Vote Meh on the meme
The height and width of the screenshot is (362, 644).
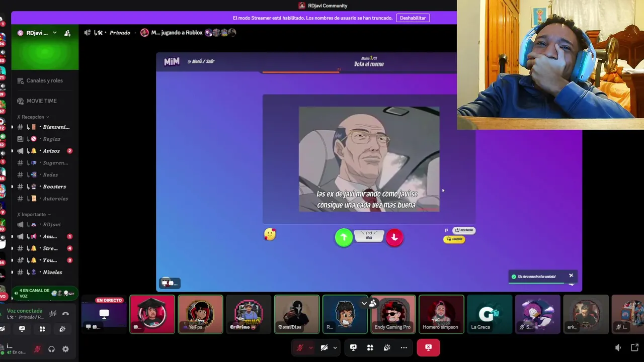tap(369, 236)
